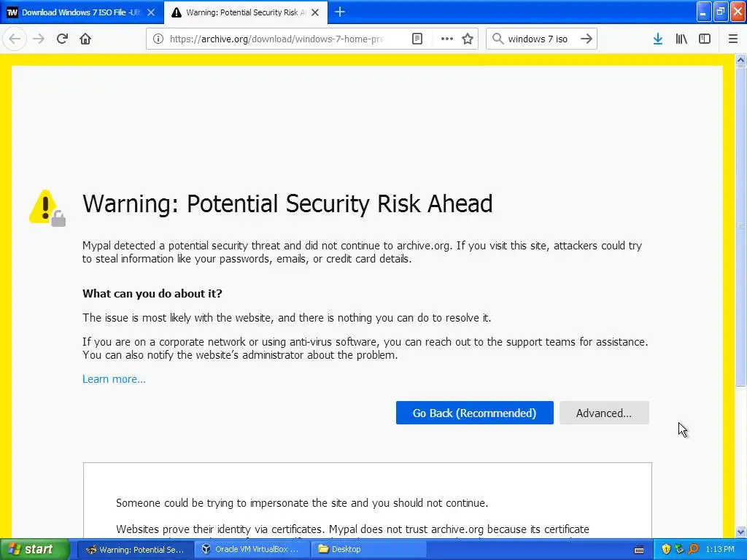Screen dimensions: 747x560
Task: Bookmark this page with the star
Action: click(468, 39)
